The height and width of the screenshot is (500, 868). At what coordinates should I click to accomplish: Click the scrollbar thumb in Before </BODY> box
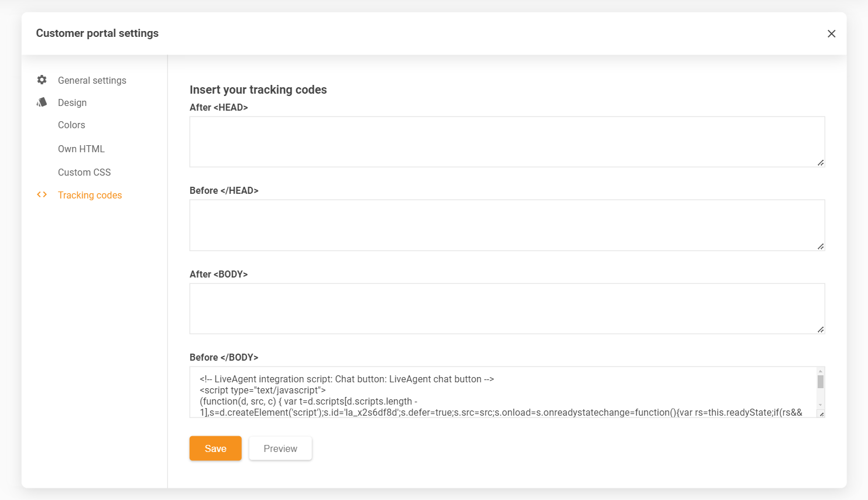821,382
